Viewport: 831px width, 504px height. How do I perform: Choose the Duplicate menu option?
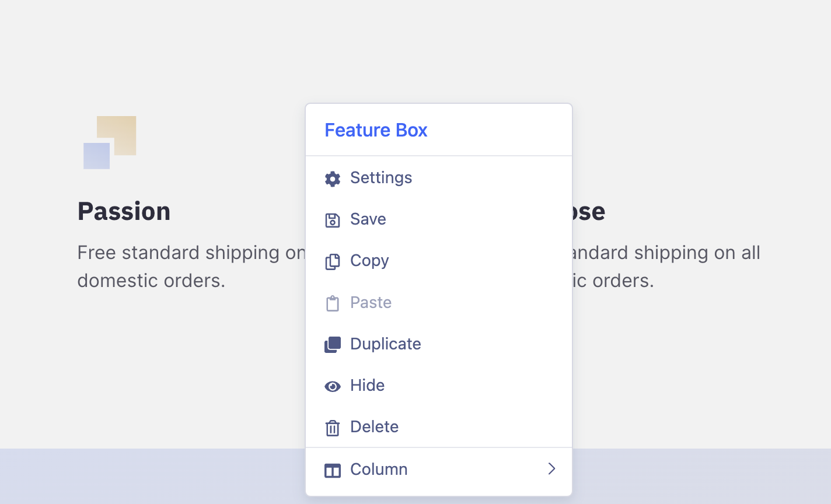386,344
